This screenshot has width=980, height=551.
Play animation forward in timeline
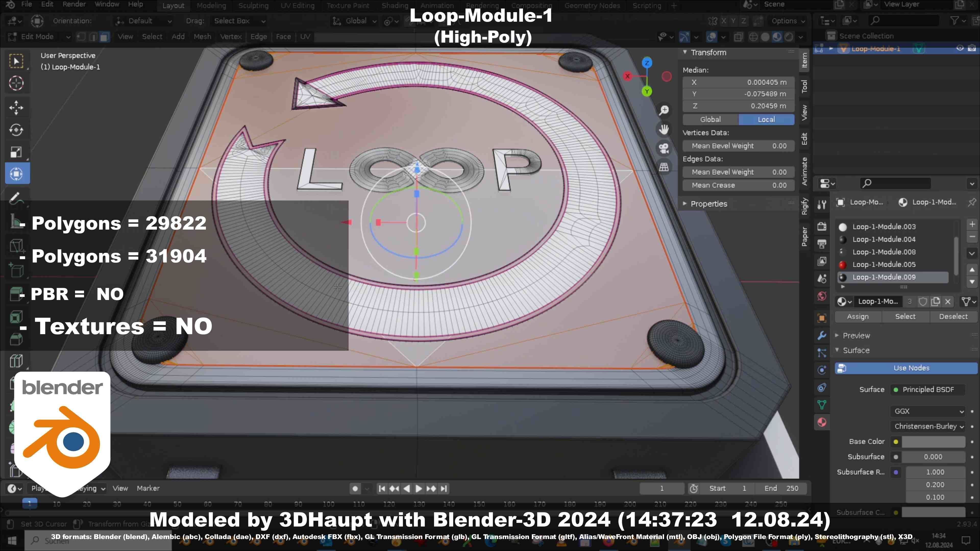[x=419, y=489]
